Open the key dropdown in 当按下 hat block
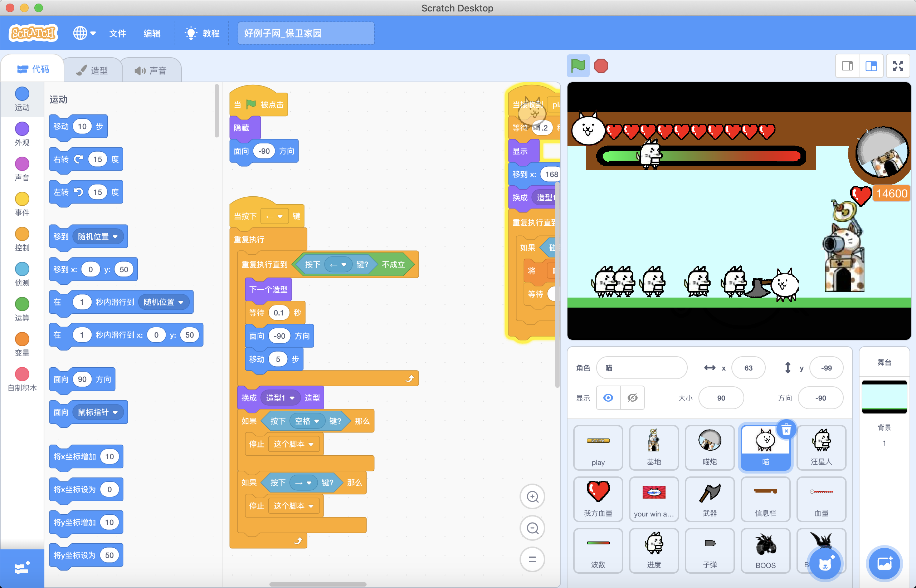Screen dimensions: 916x588 click(x=274, y=216)
